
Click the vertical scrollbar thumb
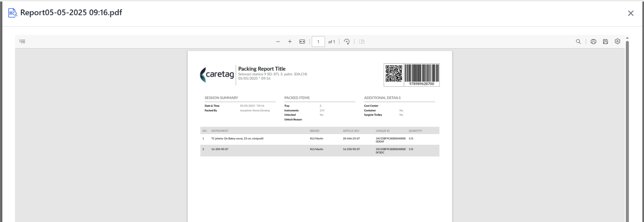(x=628, y=131)
